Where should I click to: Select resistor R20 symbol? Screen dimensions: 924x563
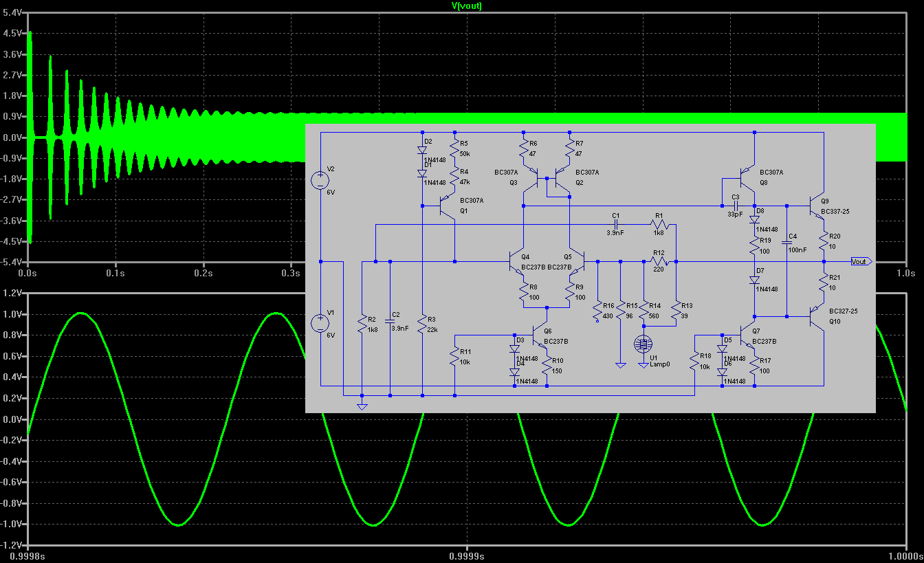click(824, 239)
